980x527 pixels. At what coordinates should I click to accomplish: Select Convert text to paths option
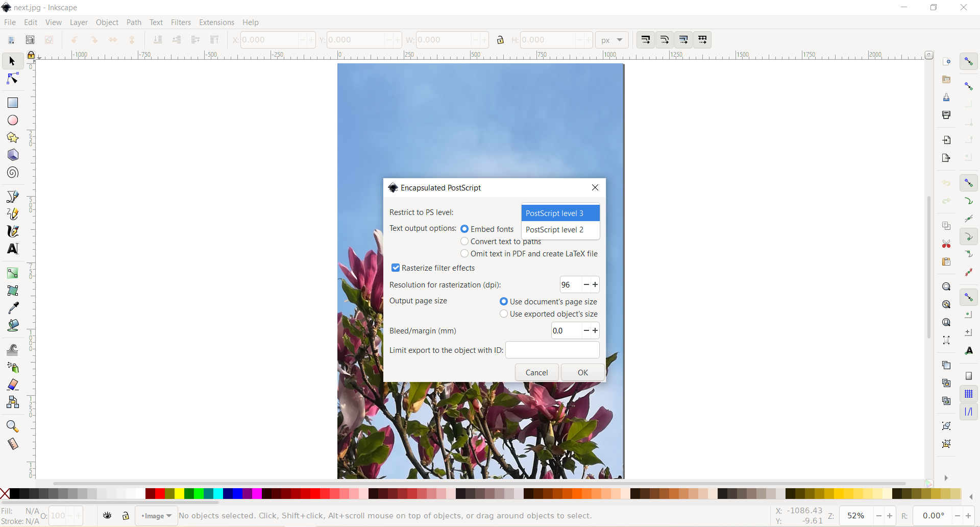point(464,242)
